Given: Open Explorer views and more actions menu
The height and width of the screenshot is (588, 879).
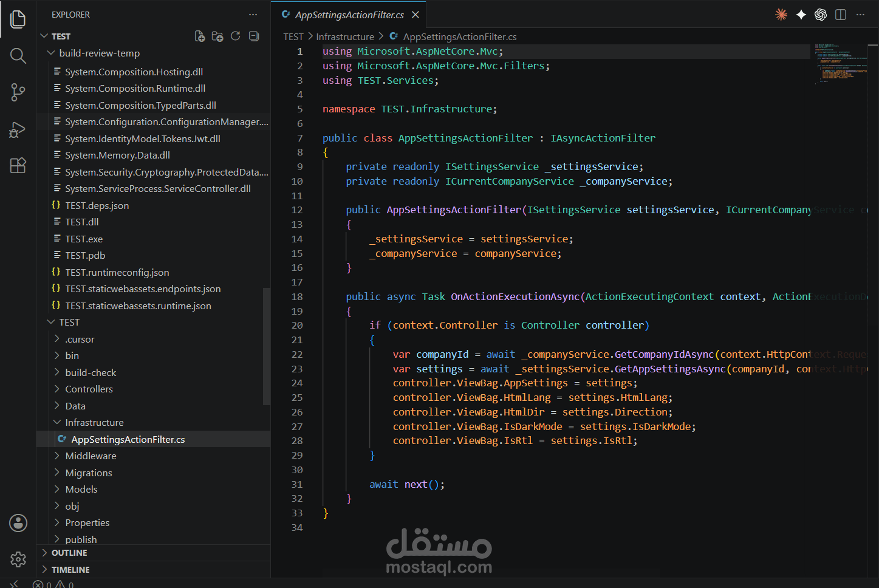Looking at the screenshot, I should tap(253, 15).
